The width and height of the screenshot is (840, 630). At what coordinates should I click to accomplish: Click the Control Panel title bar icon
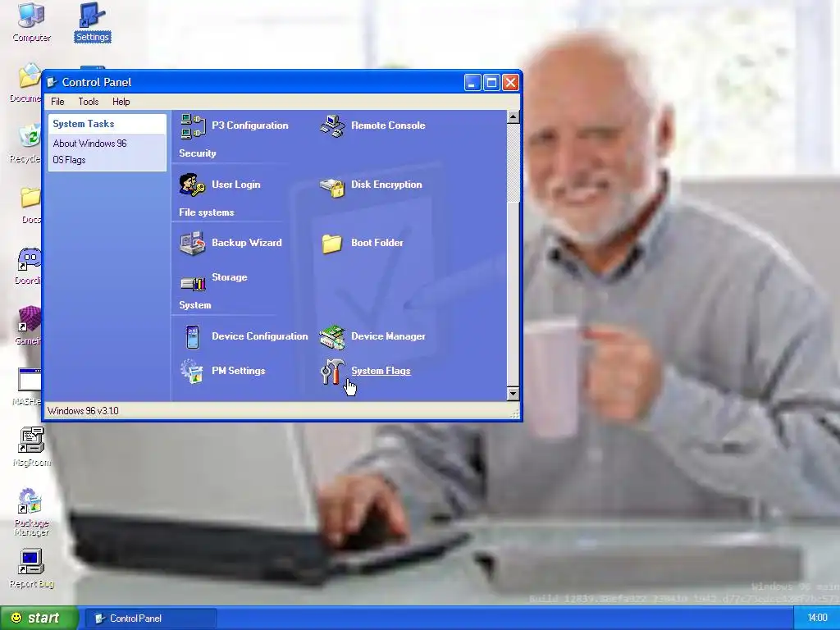52,82
